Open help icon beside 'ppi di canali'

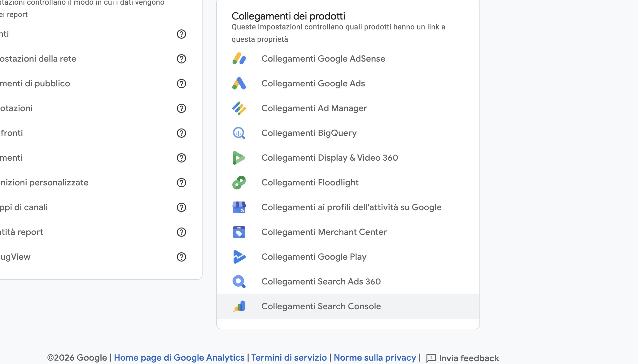tap(181, 207)
